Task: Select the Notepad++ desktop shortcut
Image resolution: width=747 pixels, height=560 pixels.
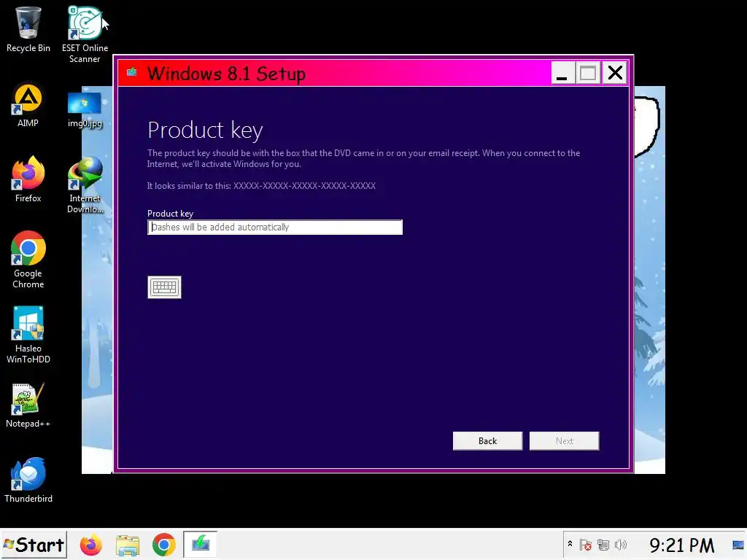Action: (x=28, y=405)
